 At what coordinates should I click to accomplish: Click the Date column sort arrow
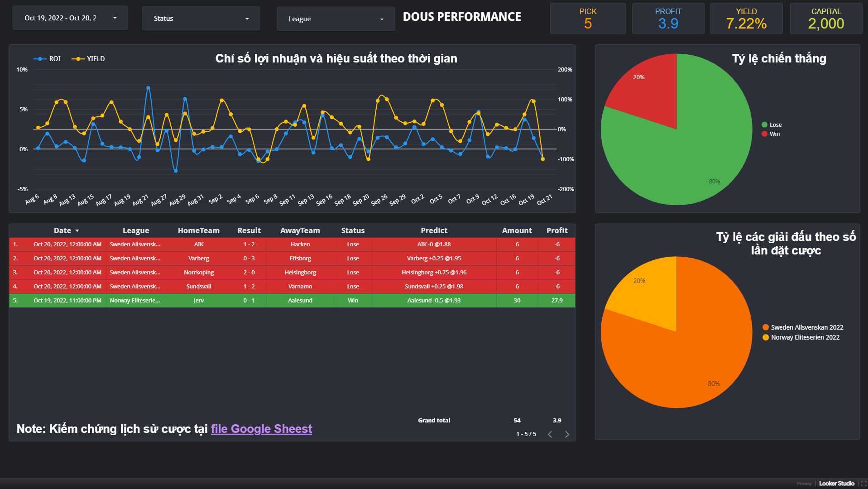tap(77, 231)
